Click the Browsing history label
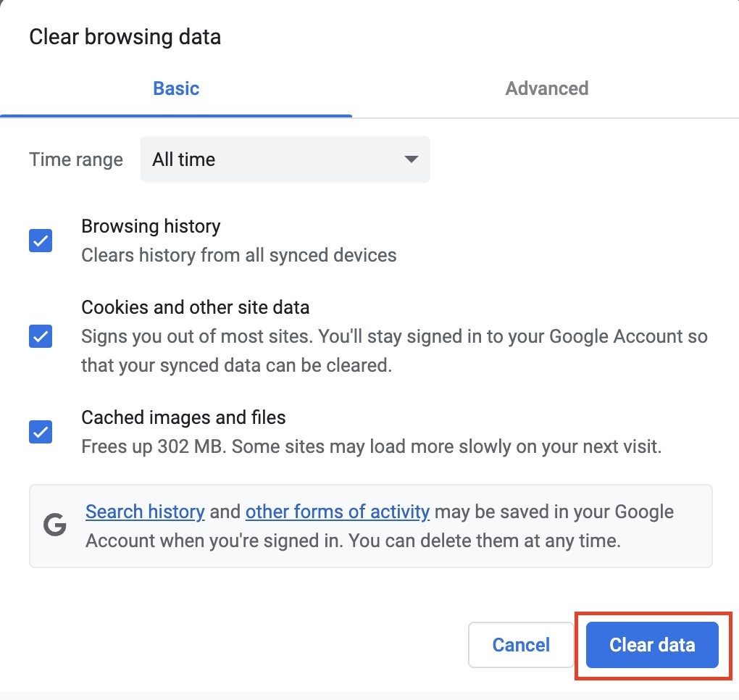739x700 pixels. (151, 226)
